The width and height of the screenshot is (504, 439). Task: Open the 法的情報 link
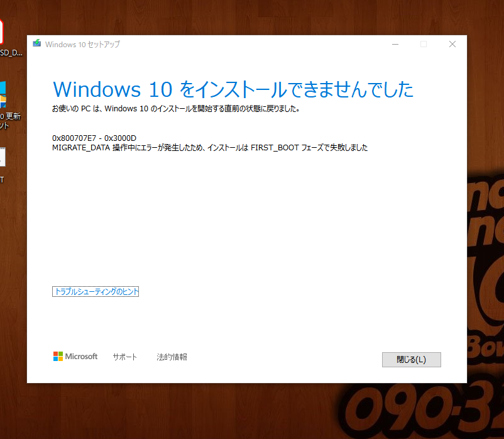[172, 357]
